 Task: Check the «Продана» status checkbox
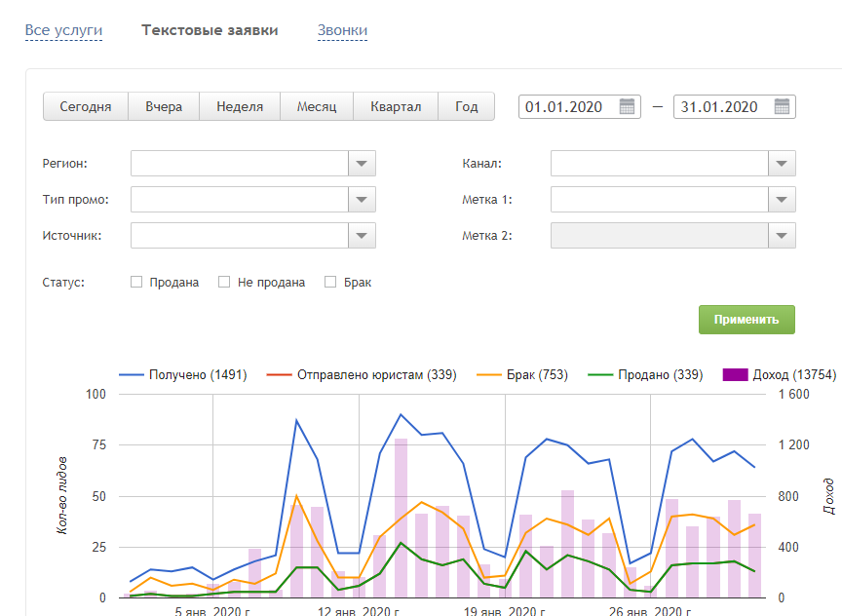pos(136,283)
